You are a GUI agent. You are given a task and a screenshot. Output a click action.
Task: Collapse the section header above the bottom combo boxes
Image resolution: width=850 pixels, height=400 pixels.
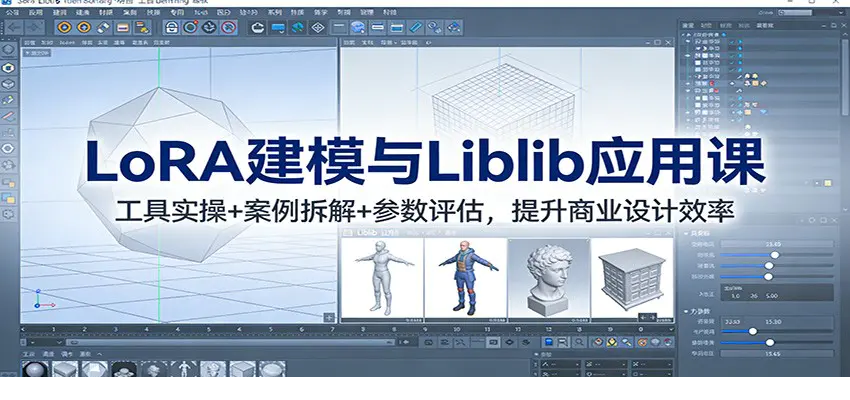(536, 354)
